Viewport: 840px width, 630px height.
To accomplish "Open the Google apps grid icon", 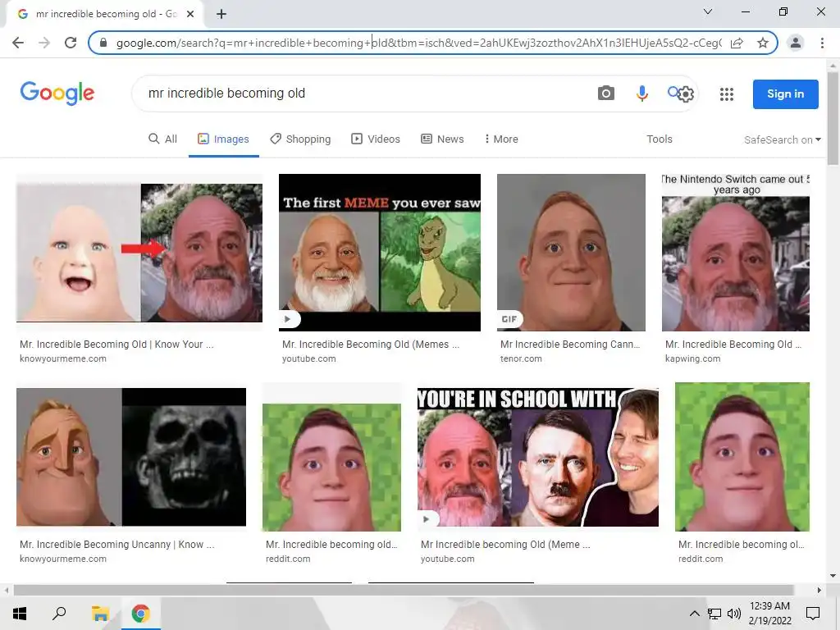I will click(x=727, y=94).
